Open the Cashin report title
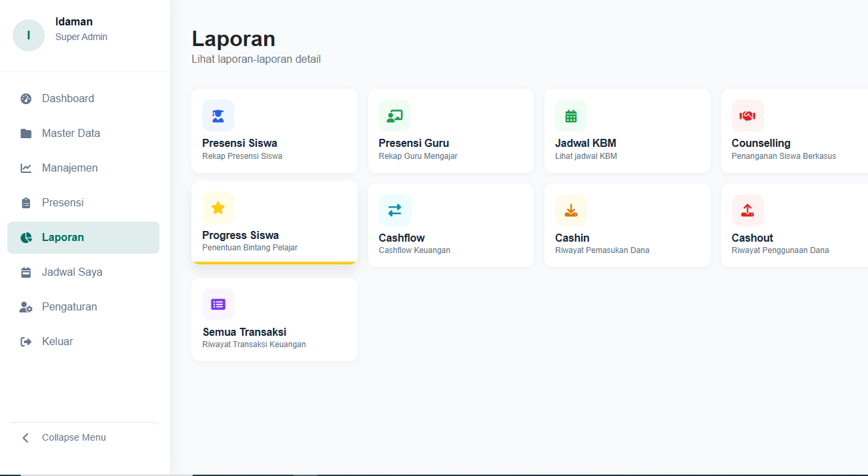Image resolution: width=868 pixels, height=476 pixels. point(572,238)
